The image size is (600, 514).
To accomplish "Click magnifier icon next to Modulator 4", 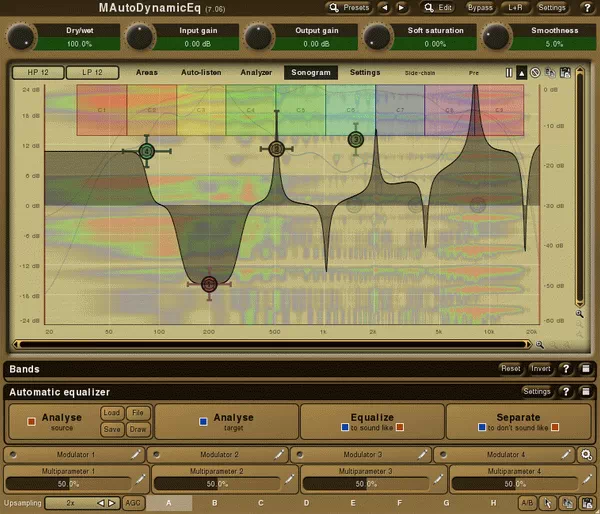I will click(x=588, y=455).
